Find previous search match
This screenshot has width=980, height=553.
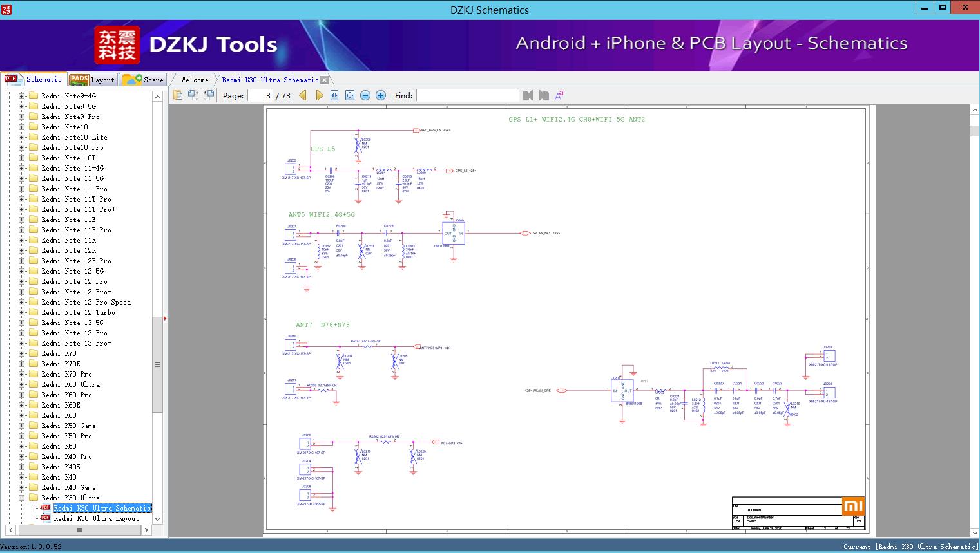tap(528, 95)
